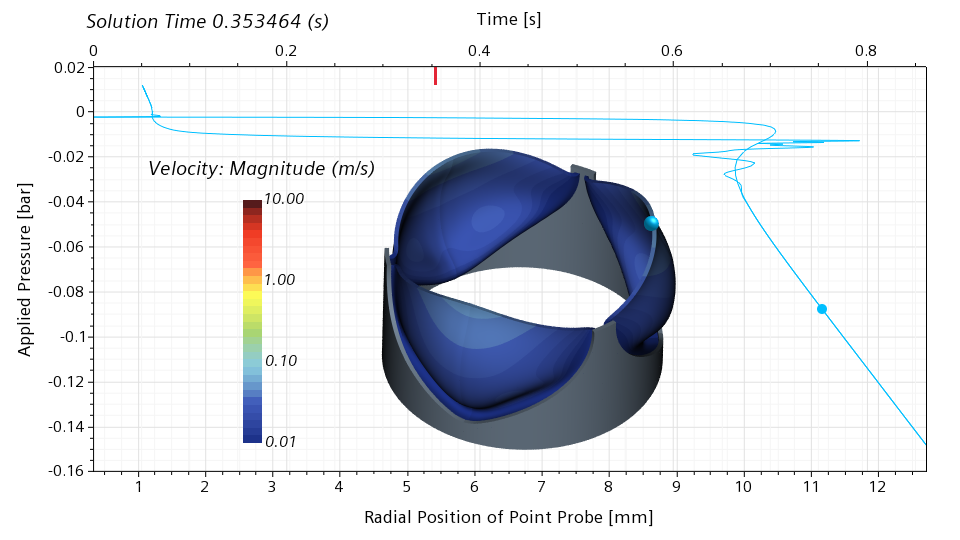Select the front blue valve leaflet
Screen dimensions: 960x540
500,360
